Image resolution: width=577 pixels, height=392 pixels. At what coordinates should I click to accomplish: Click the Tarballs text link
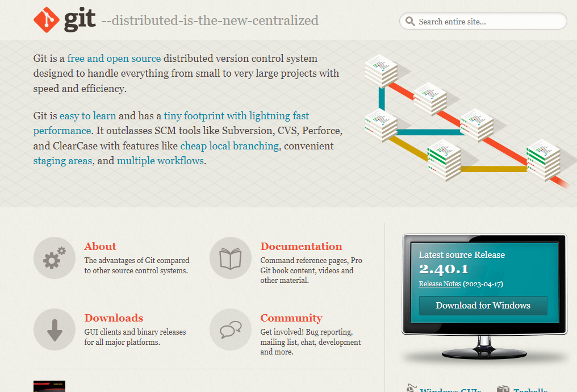click(530, 389)
